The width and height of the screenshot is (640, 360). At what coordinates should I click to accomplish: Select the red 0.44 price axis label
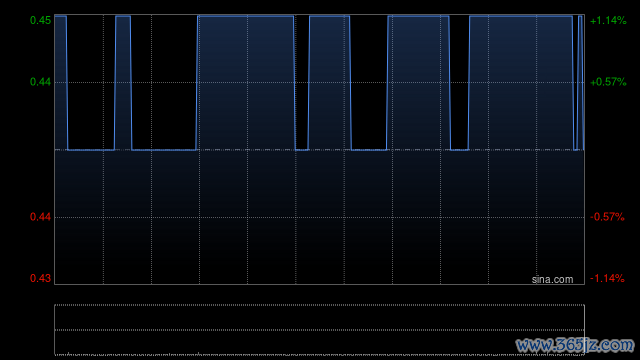(x=41, y=217)
